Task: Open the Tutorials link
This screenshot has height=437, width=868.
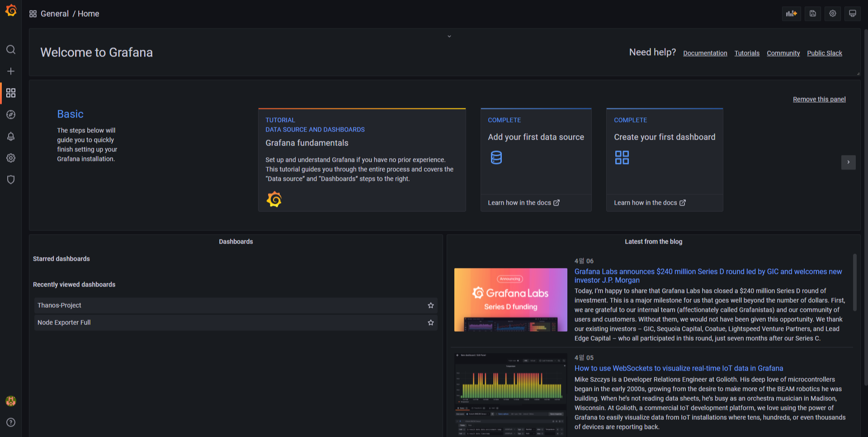Action: (x=747, y=53)
